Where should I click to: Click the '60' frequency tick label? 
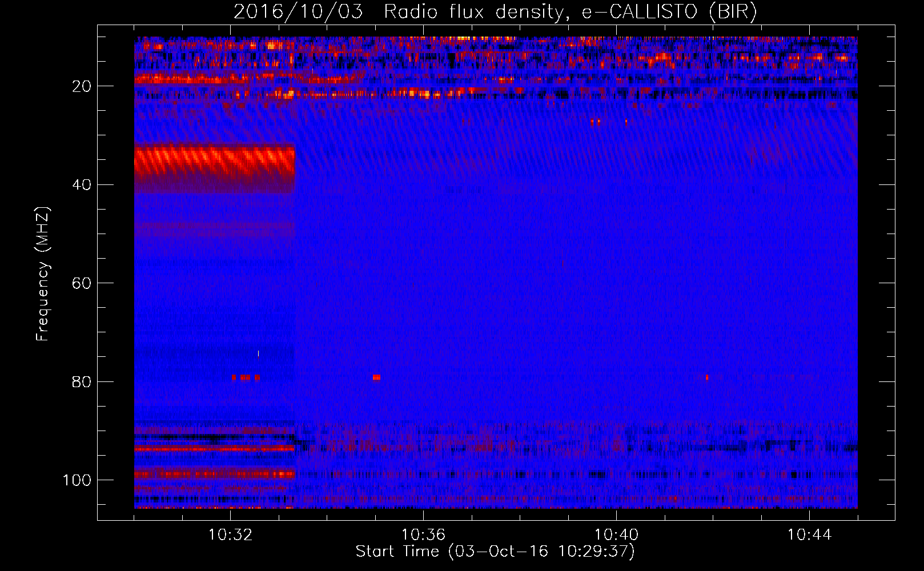82,283
